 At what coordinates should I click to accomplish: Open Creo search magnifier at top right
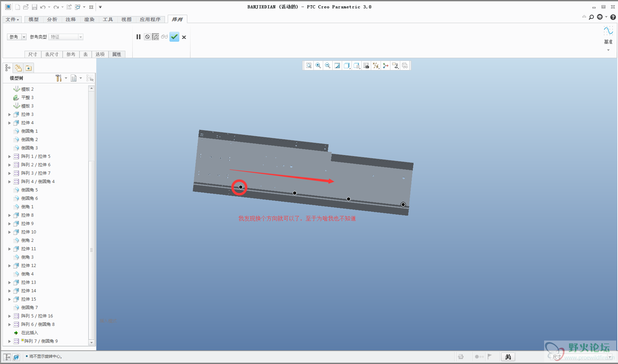591,17
